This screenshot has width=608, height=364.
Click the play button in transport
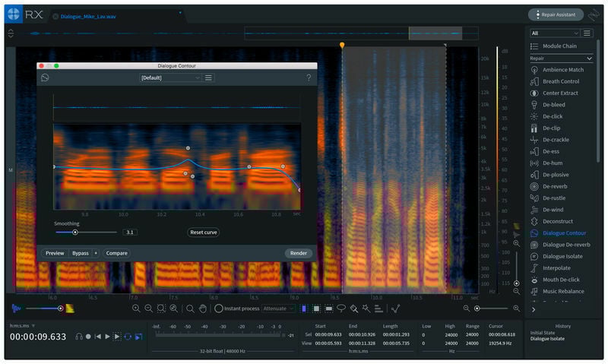[108, 337]
